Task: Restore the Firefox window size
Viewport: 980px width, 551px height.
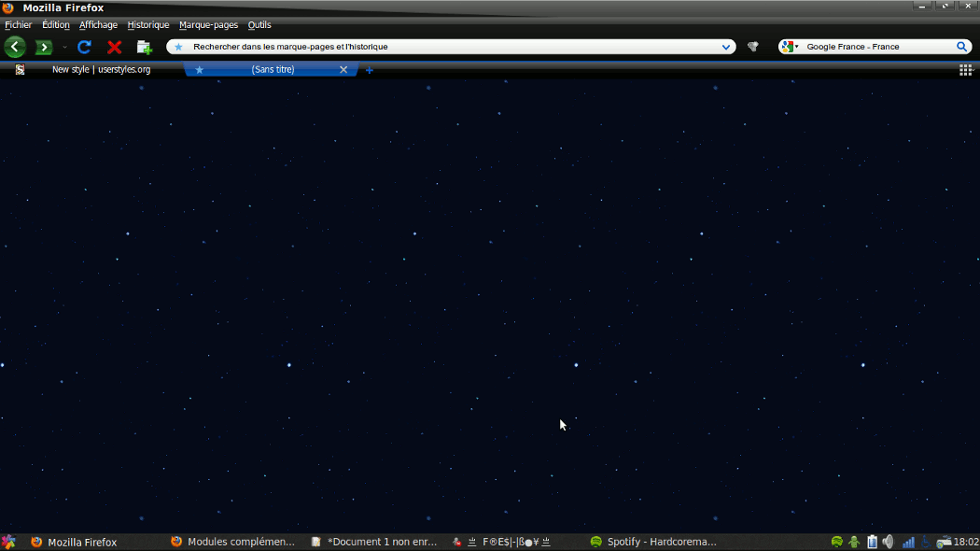Action: click(x=945, y=7)
